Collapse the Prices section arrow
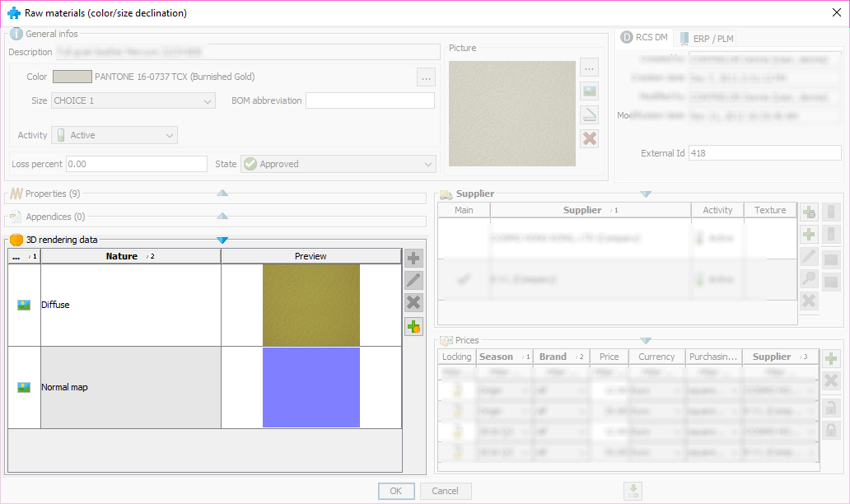The height and width of the screenshot is (504, 850). click(646, 341)
